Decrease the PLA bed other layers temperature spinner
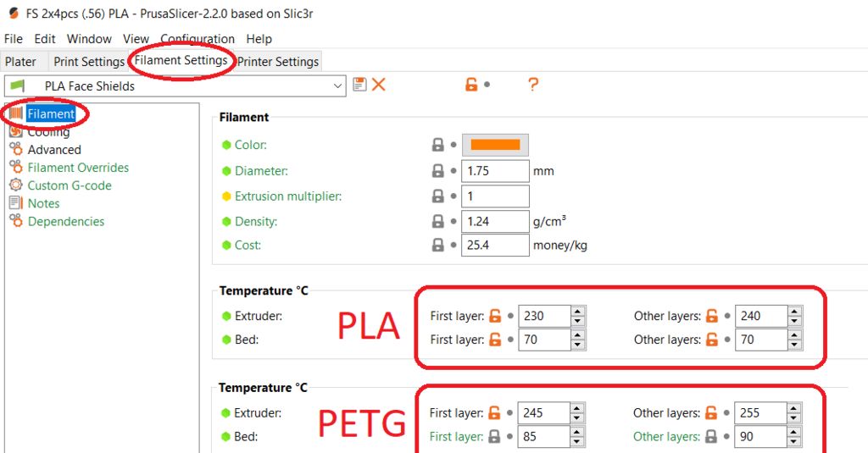This screenshot has width=868, height=453. coord(795,345)
